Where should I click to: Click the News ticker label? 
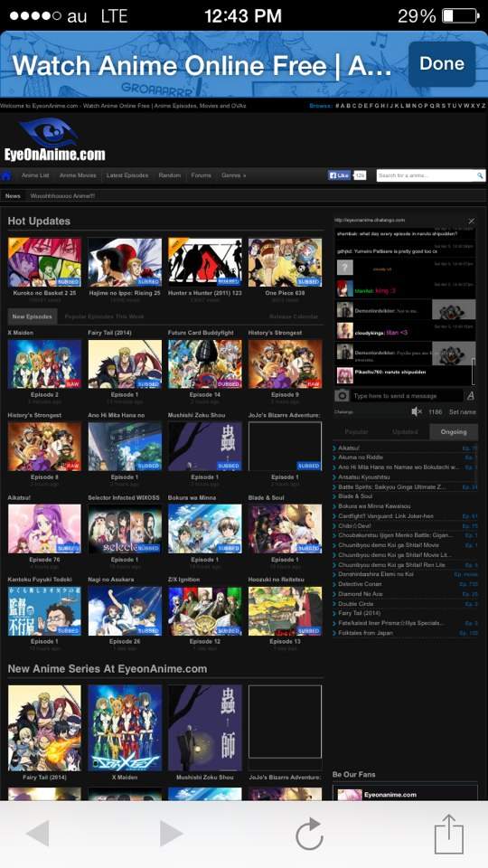click(13, 196)
